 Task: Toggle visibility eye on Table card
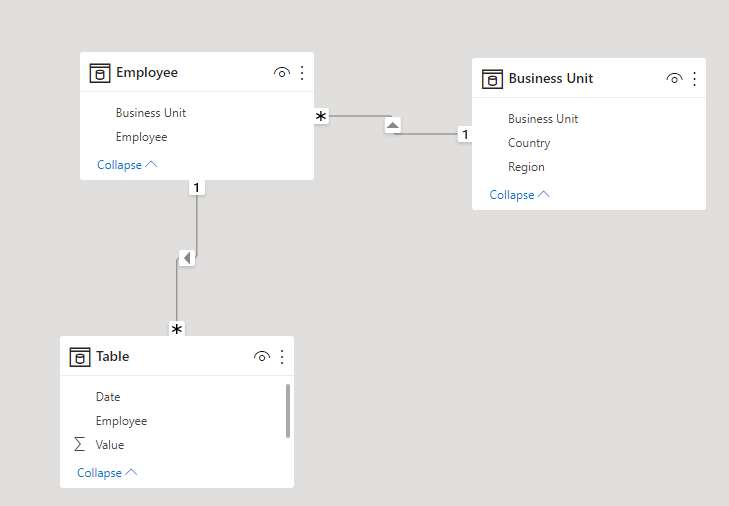pos(262,357)
